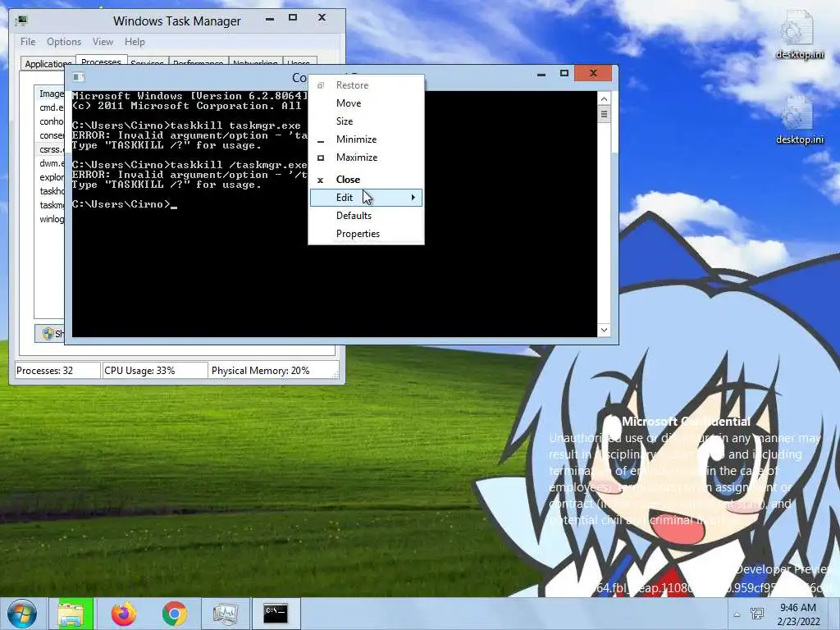The image size is (840, 630).
Task: Open the Start button orb
Action: coord(22,614)
